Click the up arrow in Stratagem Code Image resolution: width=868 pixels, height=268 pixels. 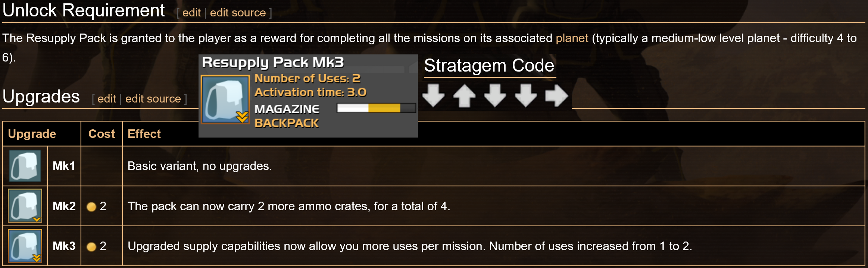tap(464, 95)
